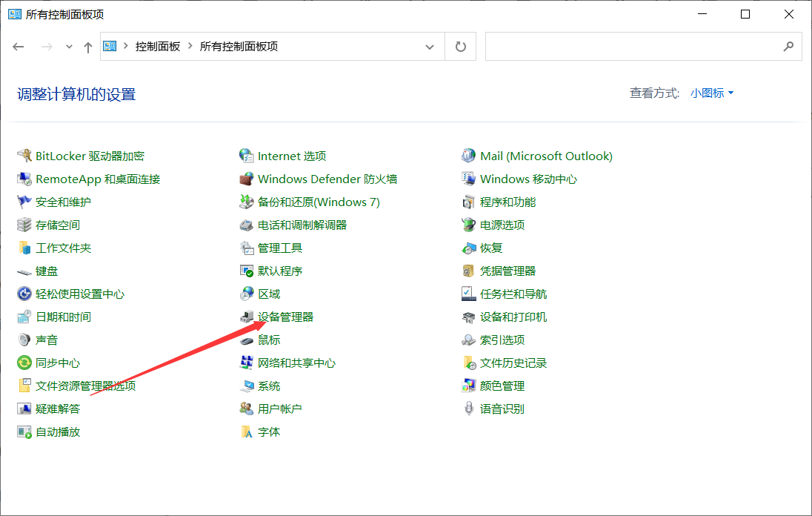This screenshot has width=812, height=516.
Task: Open the 鼠标 mouse icon
Action: (x=247, y=340)
